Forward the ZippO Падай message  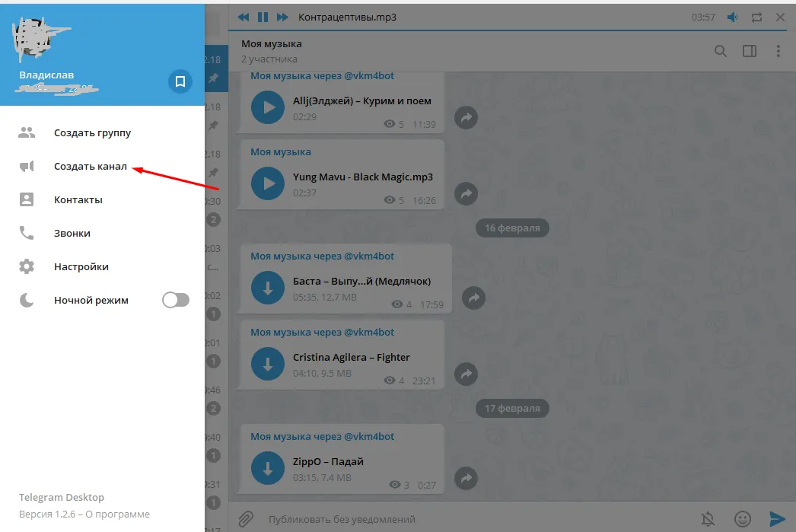pos(466,478)
